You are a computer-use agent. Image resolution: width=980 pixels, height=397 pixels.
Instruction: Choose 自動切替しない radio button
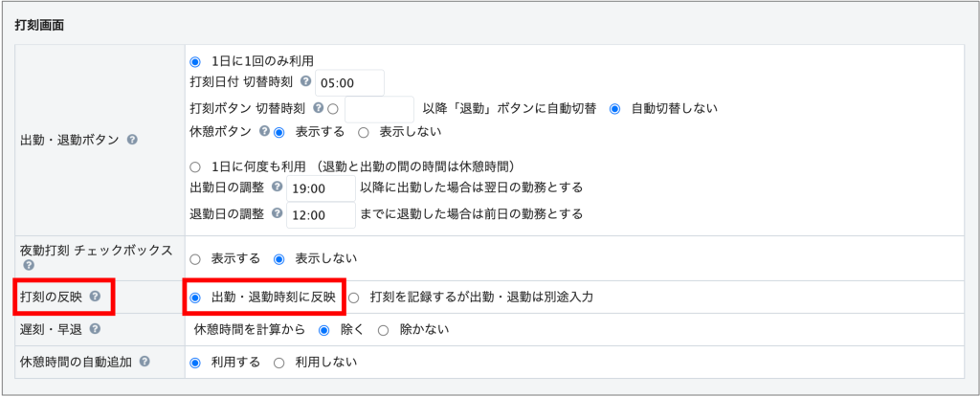point(615,108)
